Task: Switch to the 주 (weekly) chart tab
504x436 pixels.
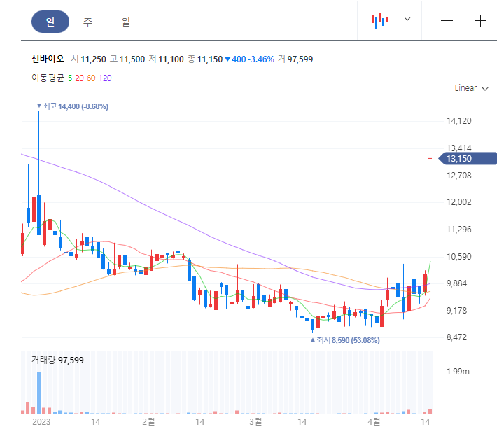Action: (x=87, y=22)
